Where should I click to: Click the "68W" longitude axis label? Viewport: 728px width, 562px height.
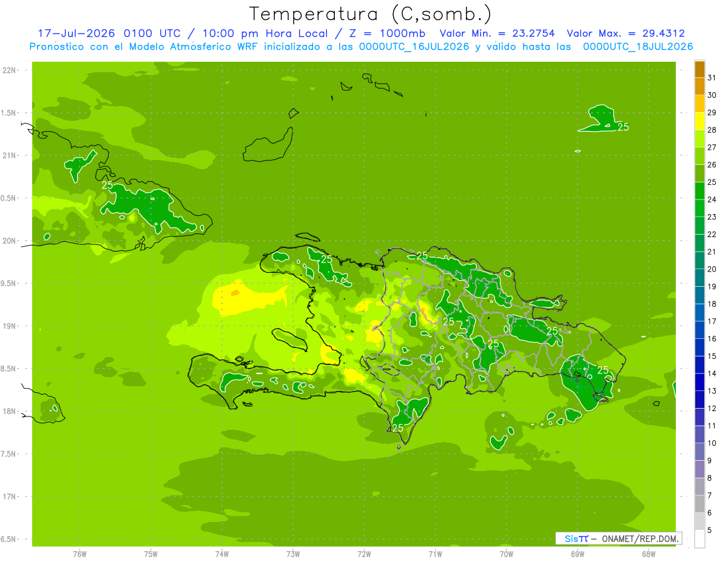[x=649, y=554]
